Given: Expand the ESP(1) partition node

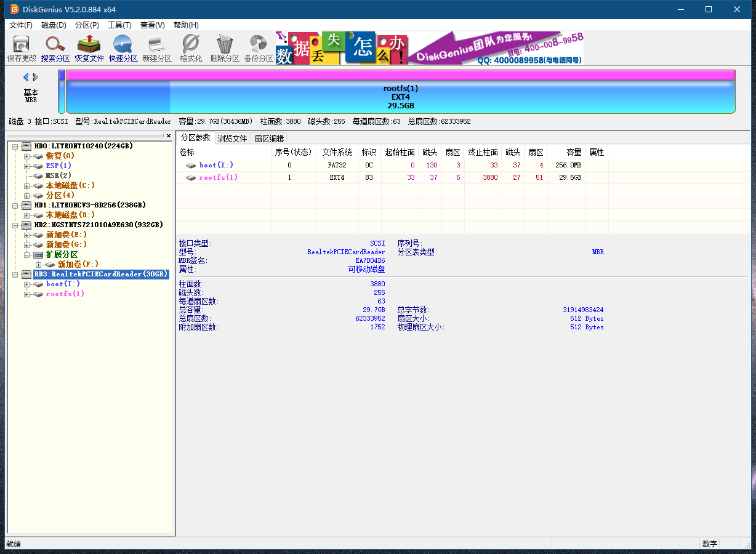Looking at the screenshot, I should point(26,166).
